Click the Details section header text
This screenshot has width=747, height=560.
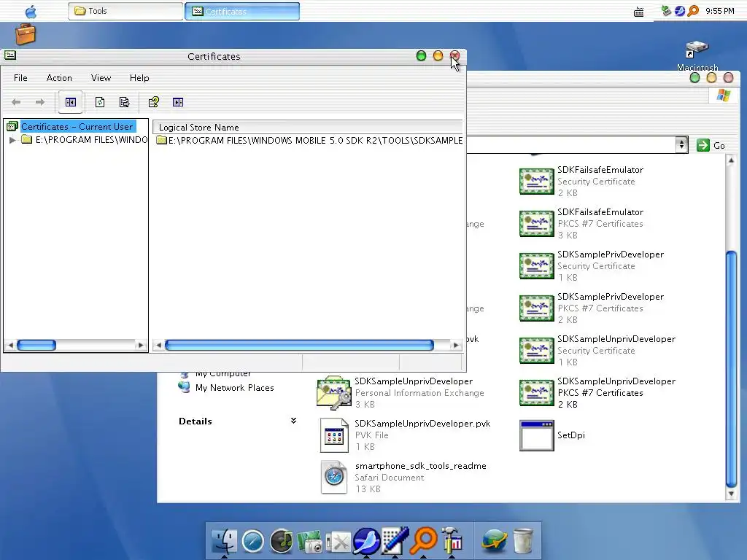pos(196,421)
